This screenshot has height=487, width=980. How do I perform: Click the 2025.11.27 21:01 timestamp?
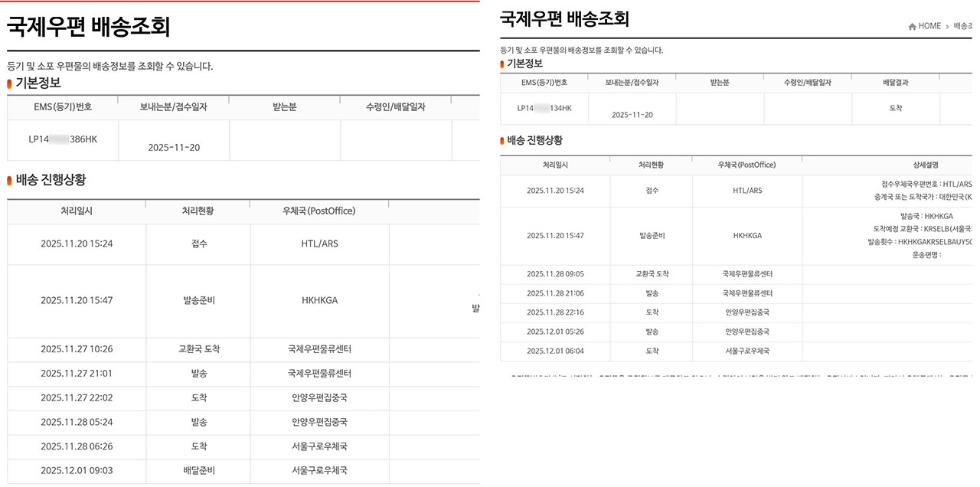tap(77, 374)
